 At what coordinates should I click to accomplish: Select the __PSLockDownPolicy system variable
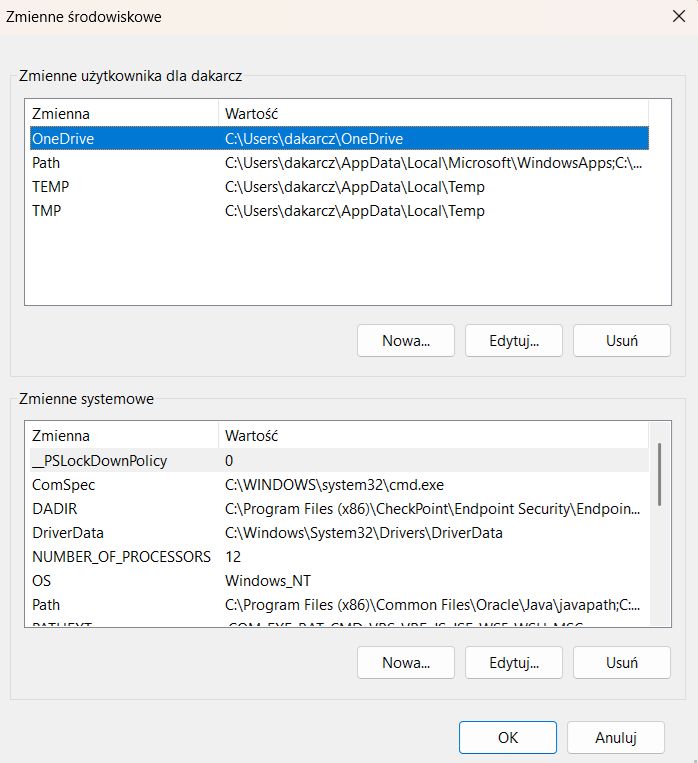(x=339, y=460)
